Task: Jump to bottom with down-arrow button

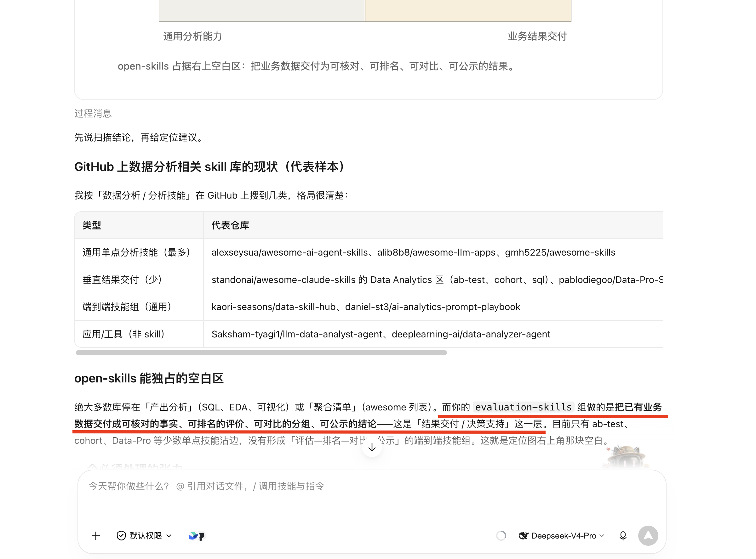Action: (372, 447)
